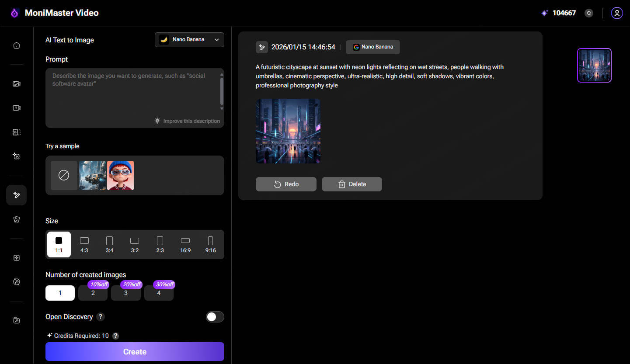Enable the Open Discovery switch
The height and width of the screenshot is (364, 630).
215,316
